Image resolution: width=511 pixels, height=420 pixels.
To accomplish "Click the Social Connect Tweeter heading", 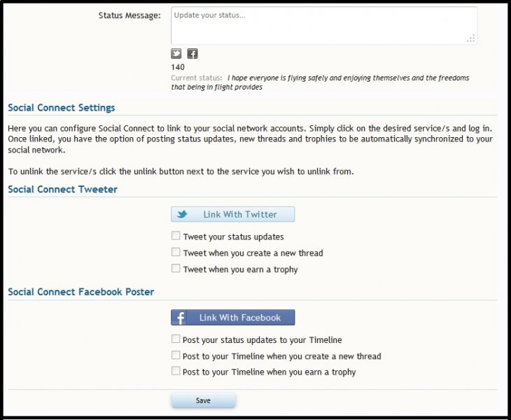I will click(62, 189).
